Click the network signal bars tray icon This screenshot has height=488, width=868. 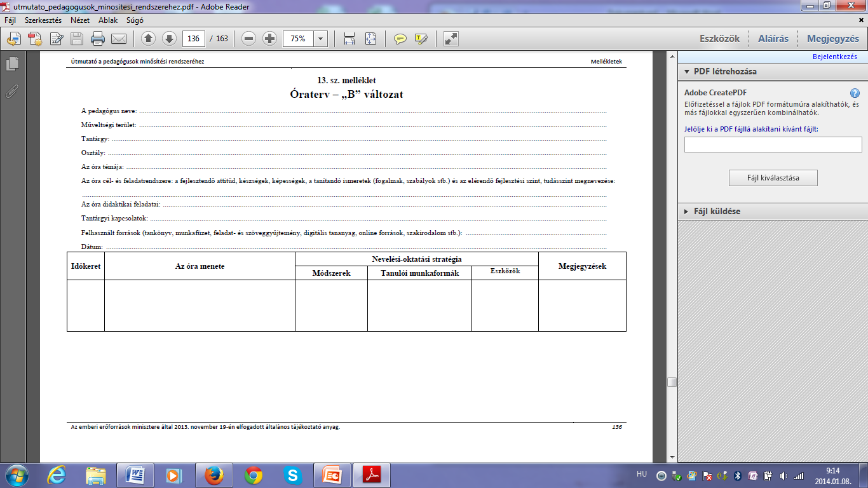[x=799, y=475]
